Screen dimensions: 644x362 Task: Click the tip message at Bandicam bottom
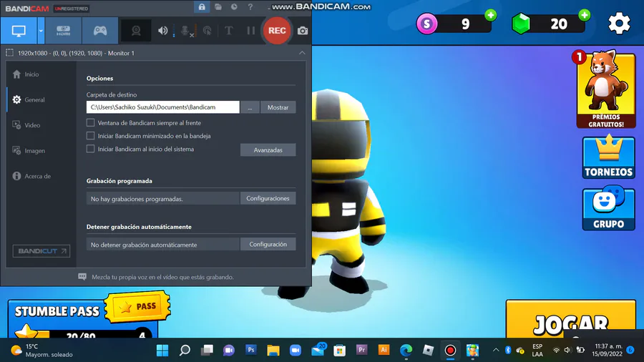[162, 277]
